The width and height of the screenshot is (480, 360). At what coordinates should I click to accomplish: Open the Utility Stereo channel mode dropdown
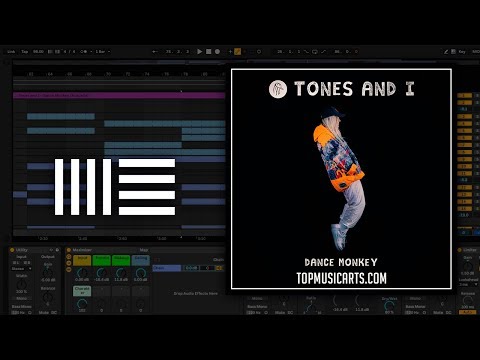tap(22, 269)
